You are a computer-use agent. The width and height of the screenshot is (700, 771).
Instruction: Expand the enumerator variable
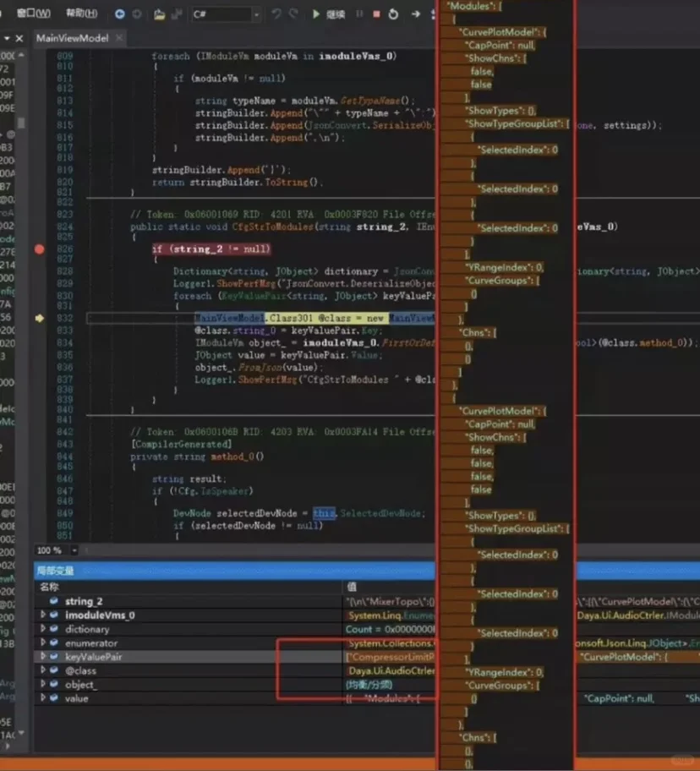click(x=43, y=642)
